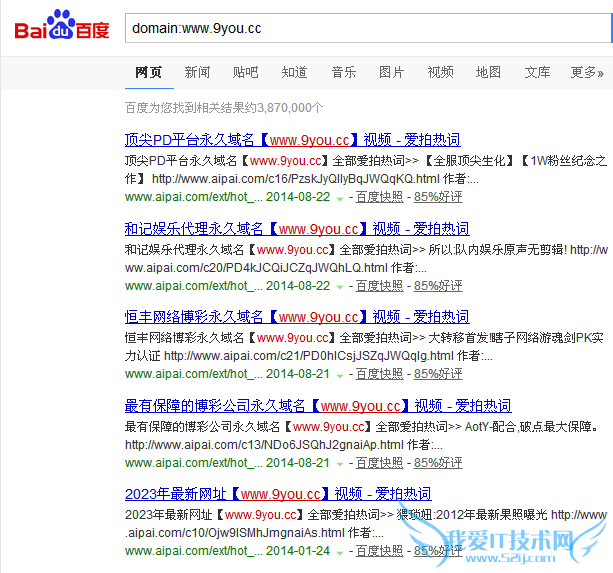613x573 pixels.
Task: Open 百度快照 for 顶尖PD平台 result
Action: 379,197
